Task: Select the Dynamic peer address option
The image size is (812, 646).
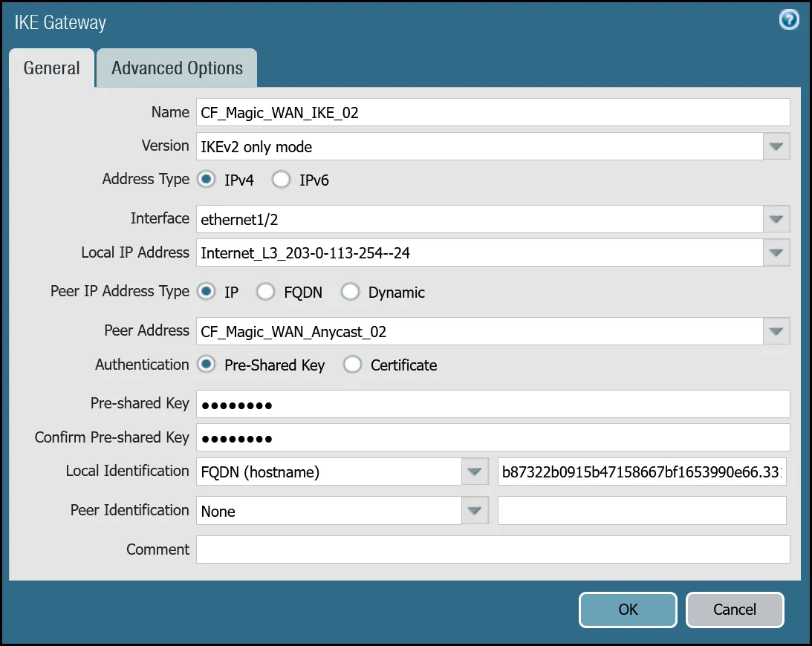Action: click(350, 292)
